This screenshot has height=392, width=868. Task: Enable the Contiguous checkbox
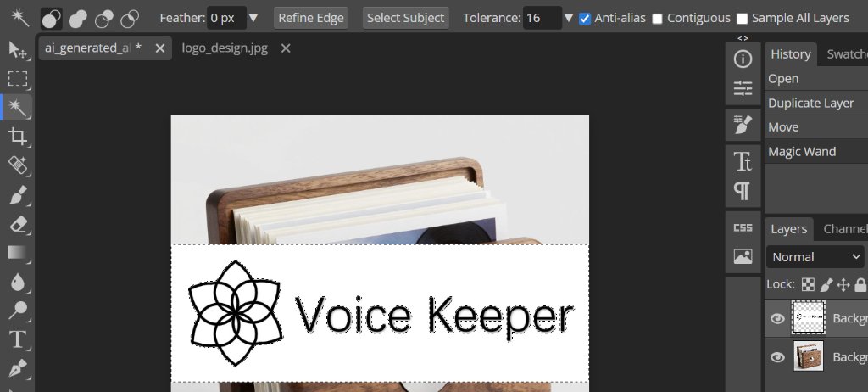pos(657,19)
